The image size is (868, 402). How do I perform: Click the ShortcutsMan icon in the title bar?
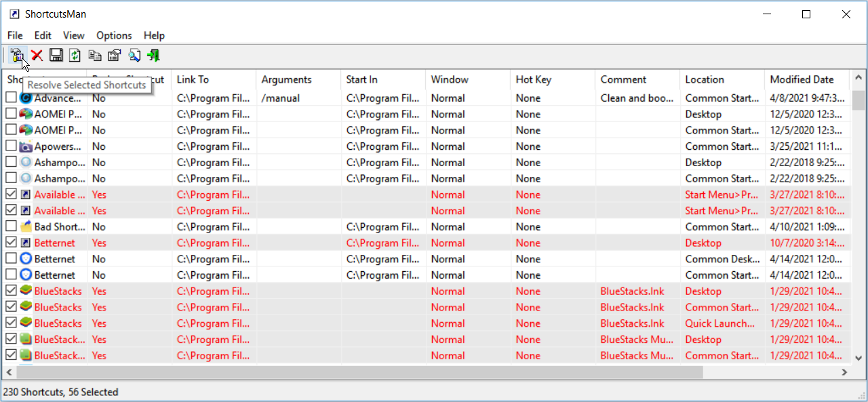coord(14,14)
